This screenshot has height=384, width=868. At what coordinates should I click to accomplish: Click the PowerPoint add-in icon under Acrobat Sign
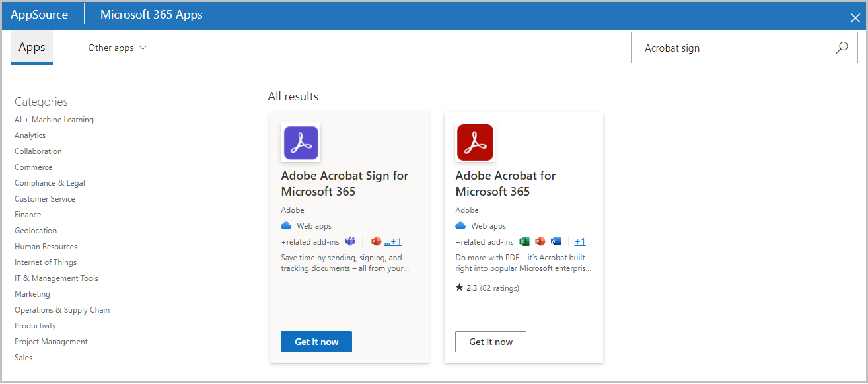point(376,241)
